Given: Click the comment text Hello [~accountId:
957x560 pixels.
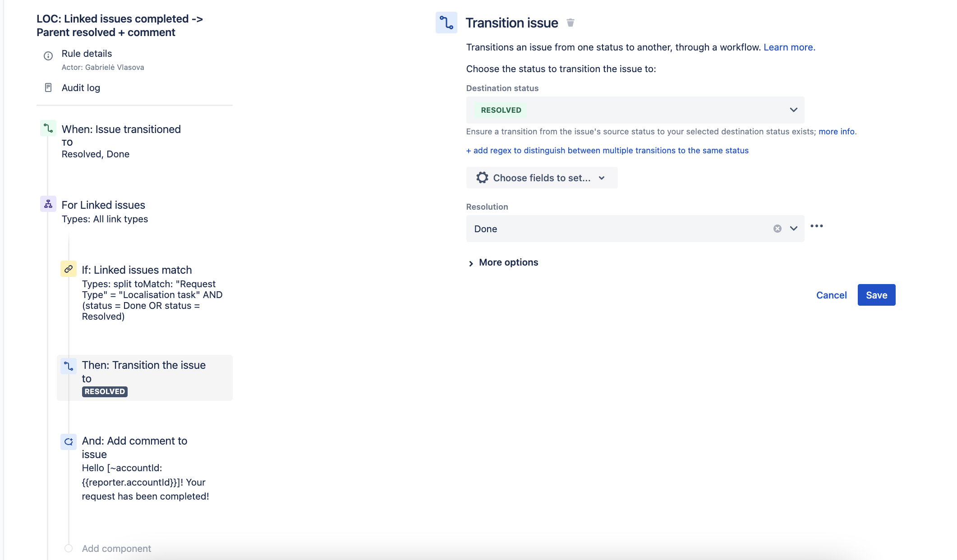Looking at the screenshot, I should pos(122,468).
